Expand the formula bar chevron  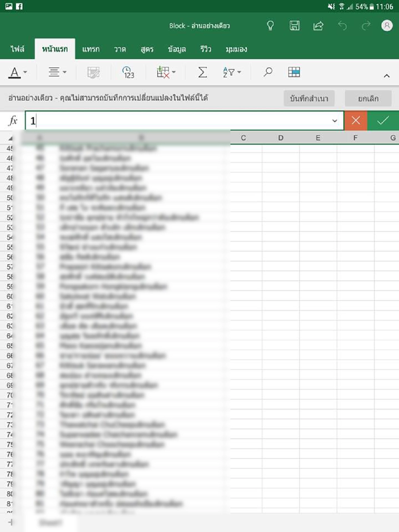click(334, 121)
